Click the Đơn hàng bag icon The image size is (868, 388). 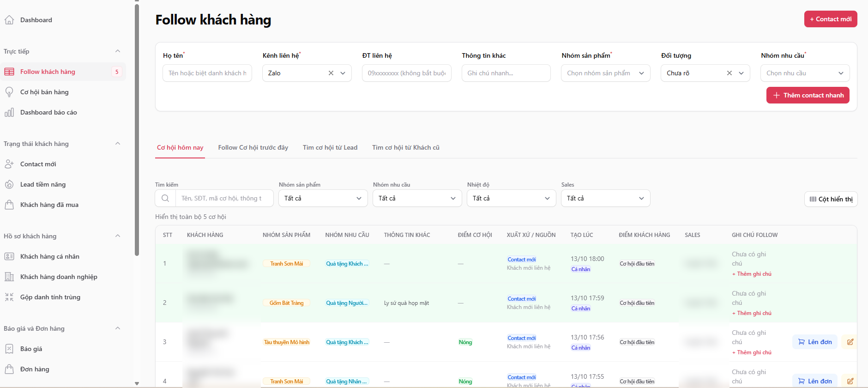click(9, 369)
